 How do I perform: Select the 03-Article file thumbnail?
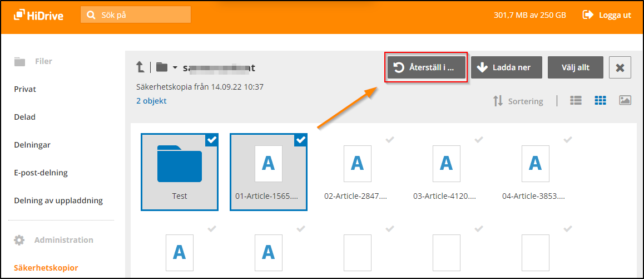pyautogui.click(x=446, y=164)
